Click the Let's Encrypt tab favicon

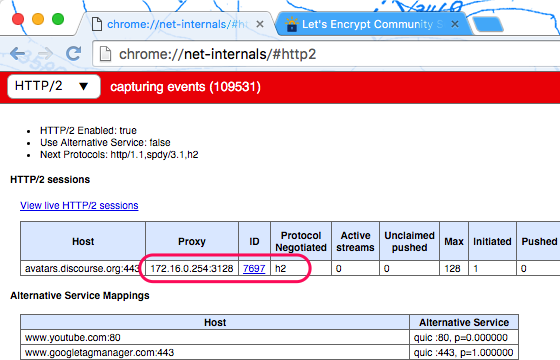[x=291, y=24]
